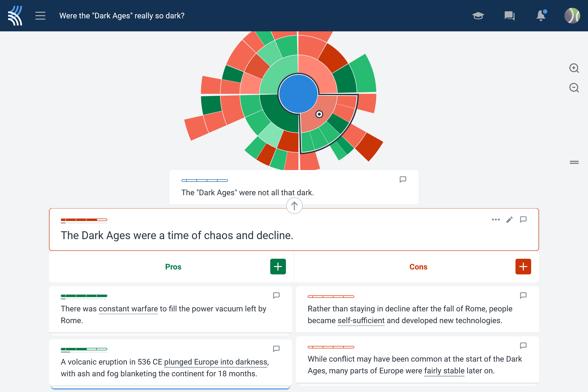This screenshot has width=588, height=392.
Task: Click the graduation cap learning icon
Action: click(478, 15)
